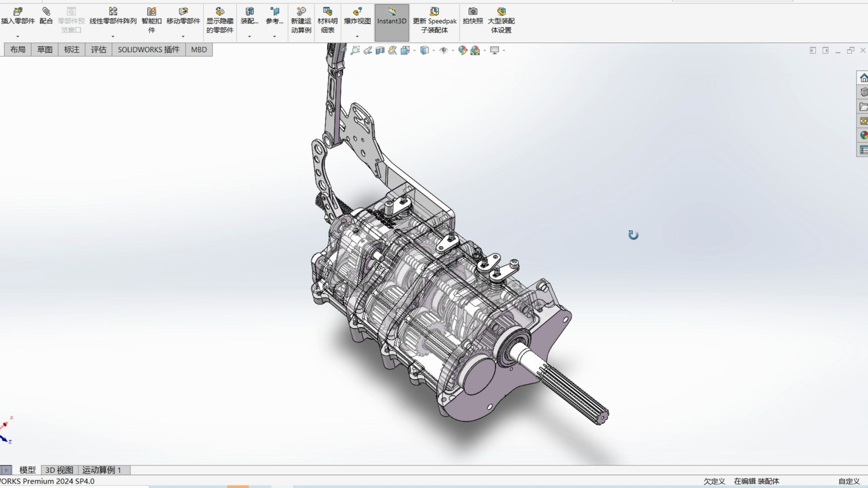
Task: Toggle Instant3D mode
Action: point(392,22)
